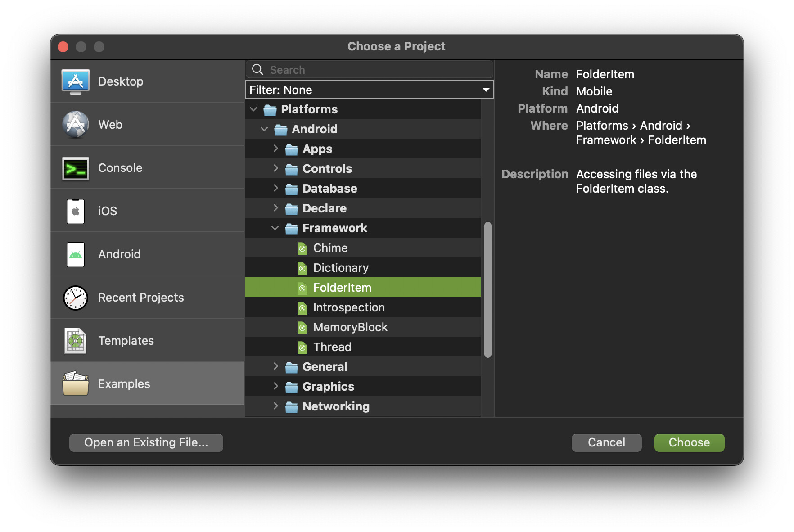This screenshot has height=532, width=794.
Task: Select the Introspection example row
Action: click(363, 307)
